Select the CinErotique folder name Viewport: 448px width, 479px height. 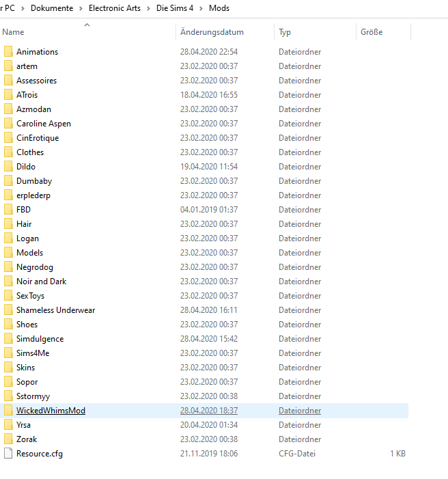tap(38, 138)
